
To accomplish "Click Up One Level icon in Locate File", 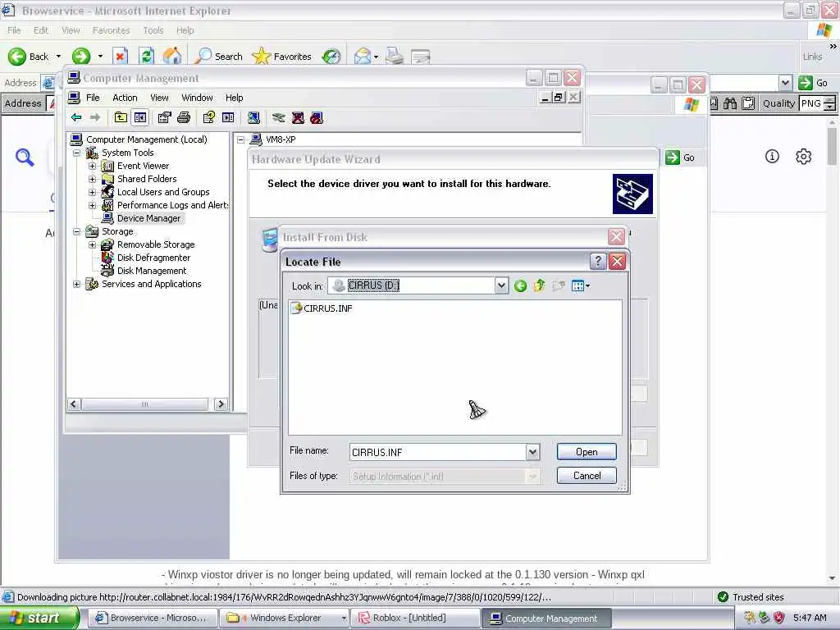I will pos(540,286).
